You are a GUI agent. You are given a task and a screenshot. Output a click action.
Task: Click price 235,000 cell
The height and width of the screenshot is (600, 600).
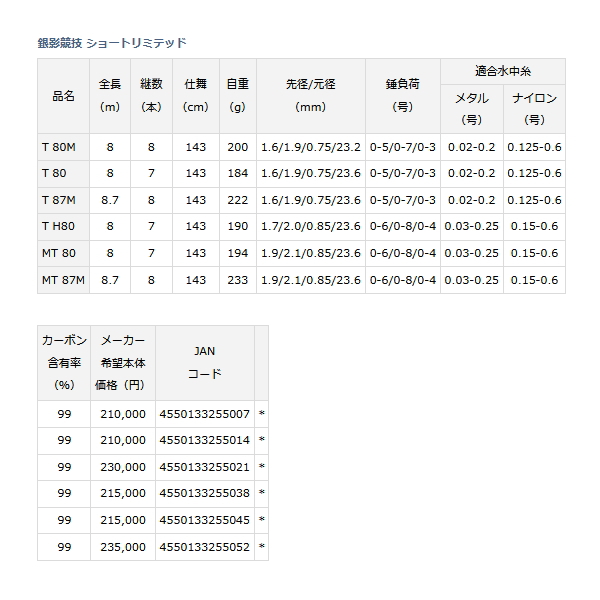(123, 547)
